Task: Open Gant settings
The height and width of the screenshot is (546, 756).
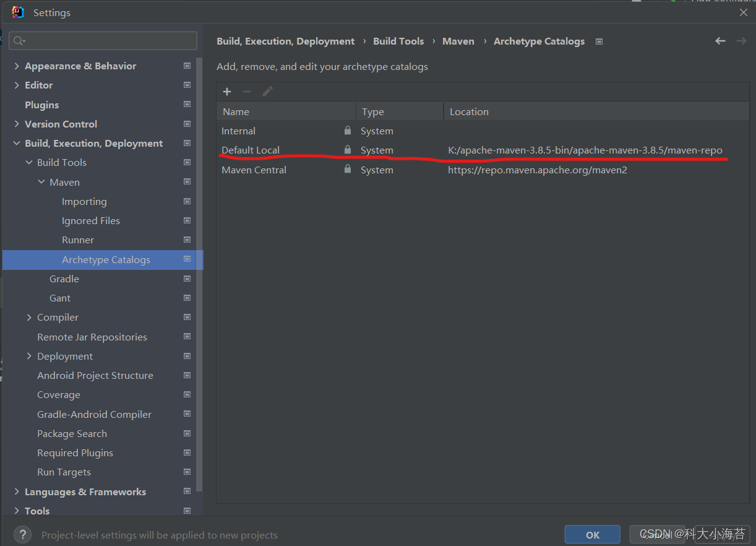Action: point(60,298)
